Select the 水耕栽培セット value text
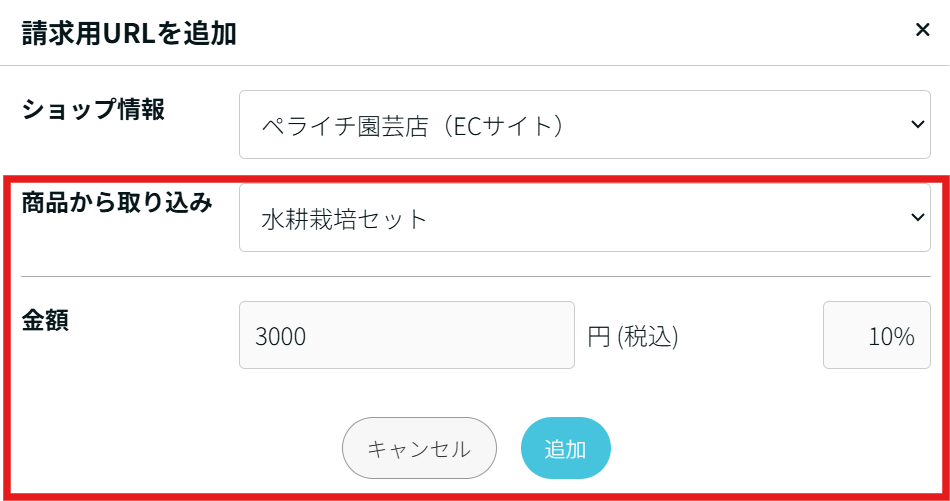Screen dimensions: 950x501 pos(344,219)
